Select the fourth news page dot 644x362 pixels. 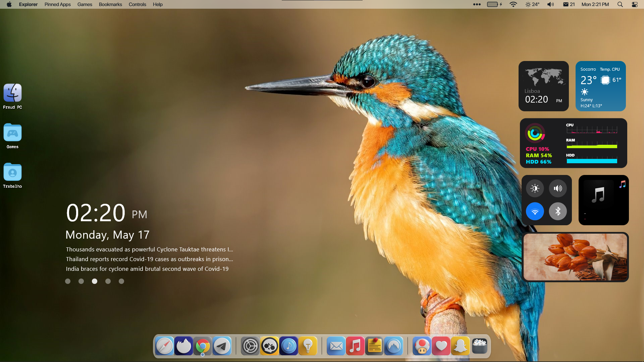coord(108,281)
